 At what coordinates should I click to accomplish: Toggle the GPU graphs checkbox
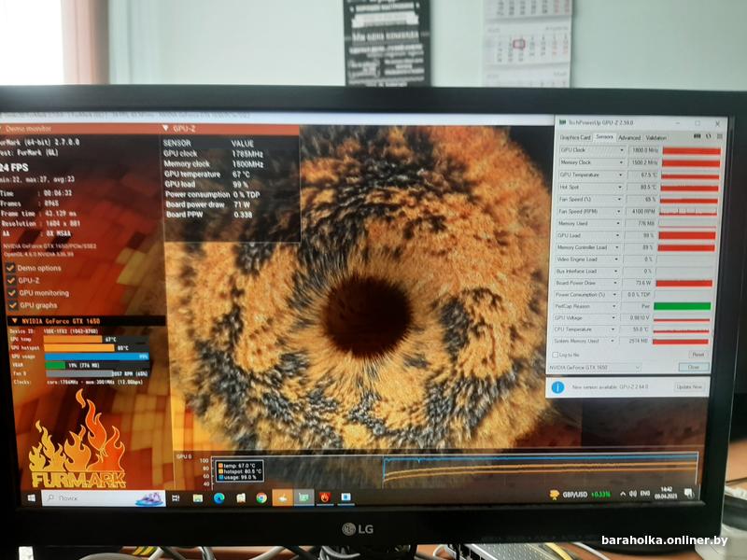(13, 305)
